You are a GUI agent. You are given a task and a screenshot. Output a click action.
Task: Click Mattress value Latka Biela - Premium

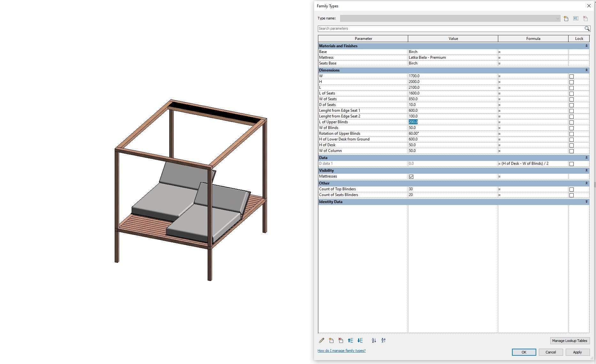(453, 57)
